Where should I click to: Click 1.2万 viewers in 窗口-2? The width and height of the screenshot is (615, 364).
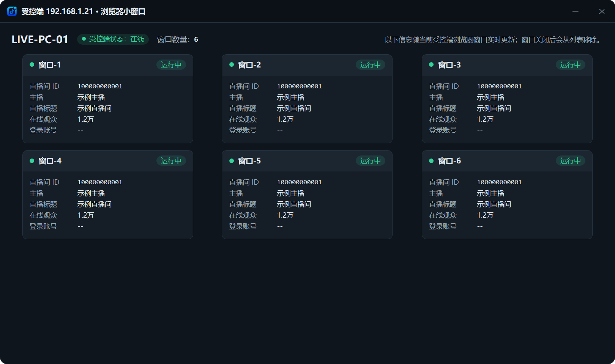(x=285, y=119)
